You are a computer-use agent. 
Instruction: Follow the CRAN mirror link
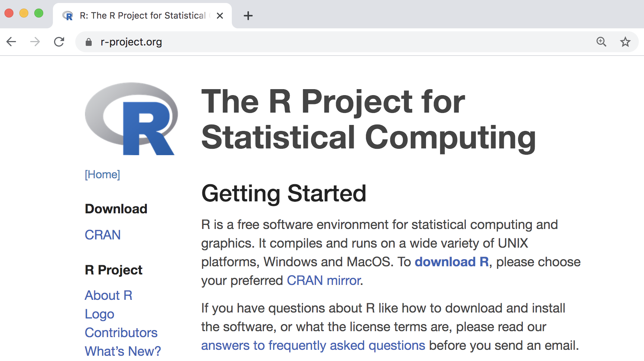click(323, 280)
